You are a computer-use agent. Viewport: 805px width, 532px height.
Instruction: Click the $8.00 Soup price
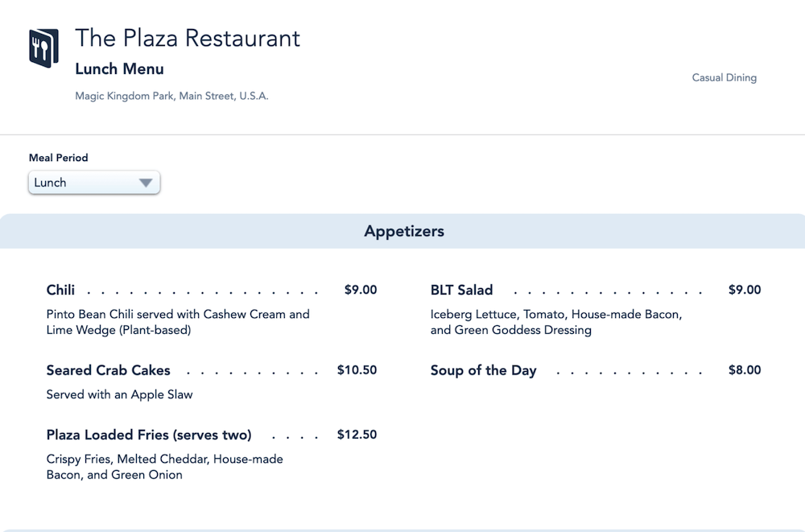(x=745, y=369)
